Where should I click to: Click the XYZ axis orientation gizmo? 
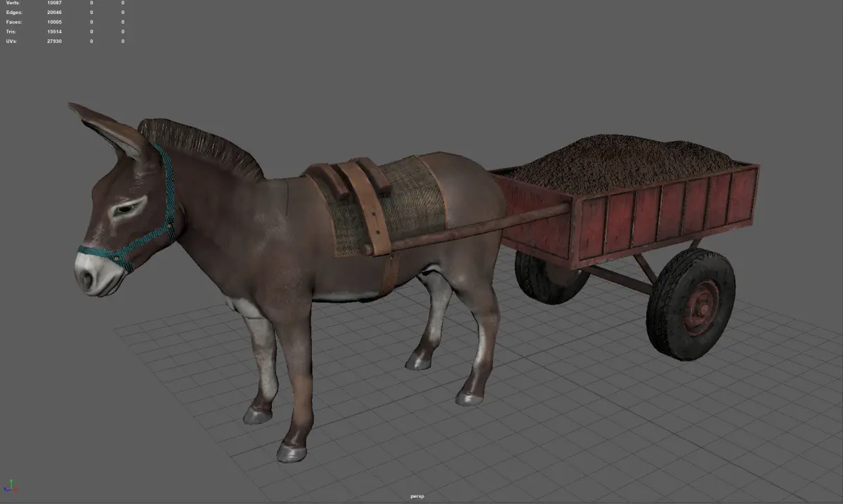pyautogui.click(x=11, y=486)
